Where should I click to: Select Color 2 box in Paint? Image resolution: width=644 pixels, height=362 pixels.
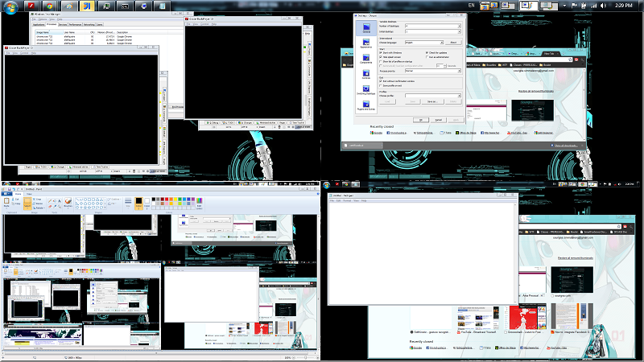pos(147,203)
